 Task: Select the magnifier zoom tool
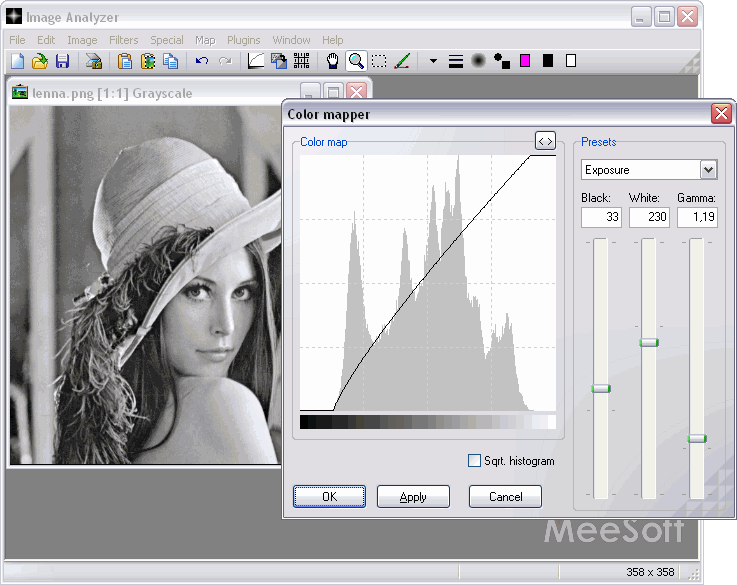tap(356, 61)
